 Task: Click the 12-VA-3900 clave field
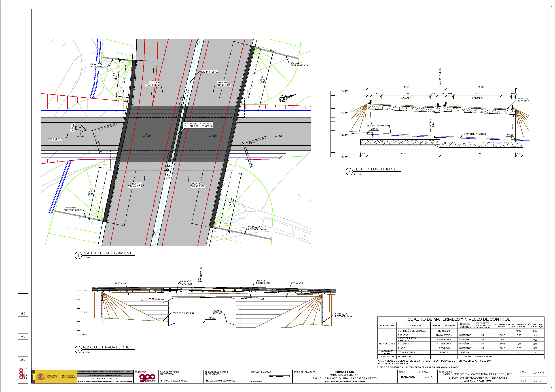point(408,377)
